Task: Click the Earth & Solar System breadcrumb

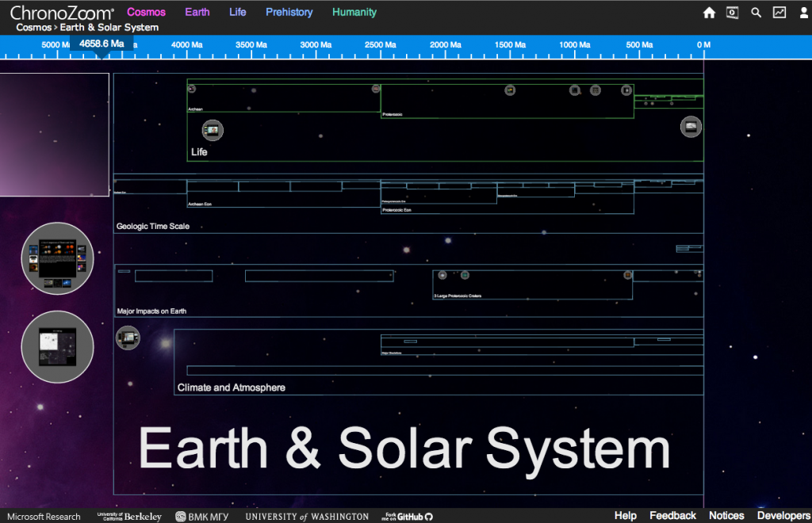Action: [109, 28]
